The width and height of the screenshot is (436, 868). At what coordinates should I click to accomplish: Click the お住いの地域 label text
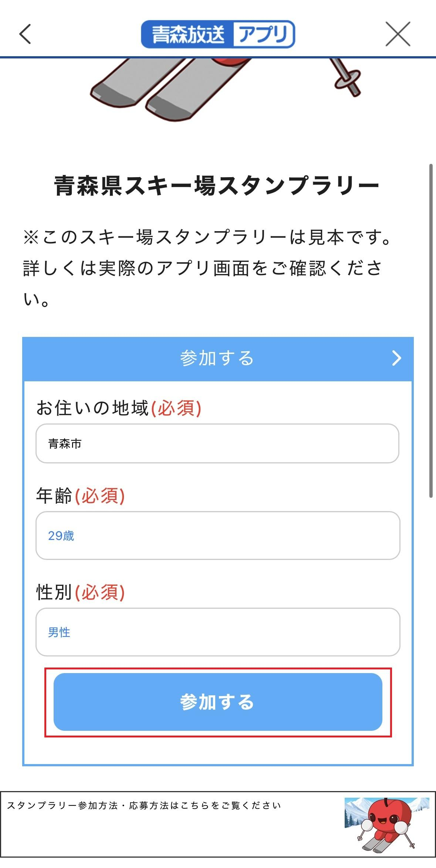[92, 409]
